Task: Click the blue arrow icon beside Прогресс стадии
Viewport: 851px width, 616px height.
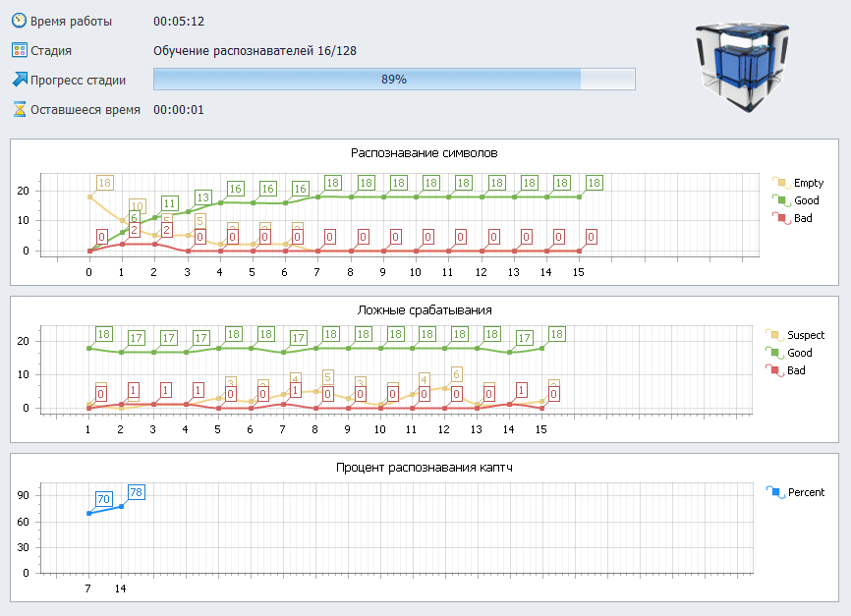Action: point(19,80)
